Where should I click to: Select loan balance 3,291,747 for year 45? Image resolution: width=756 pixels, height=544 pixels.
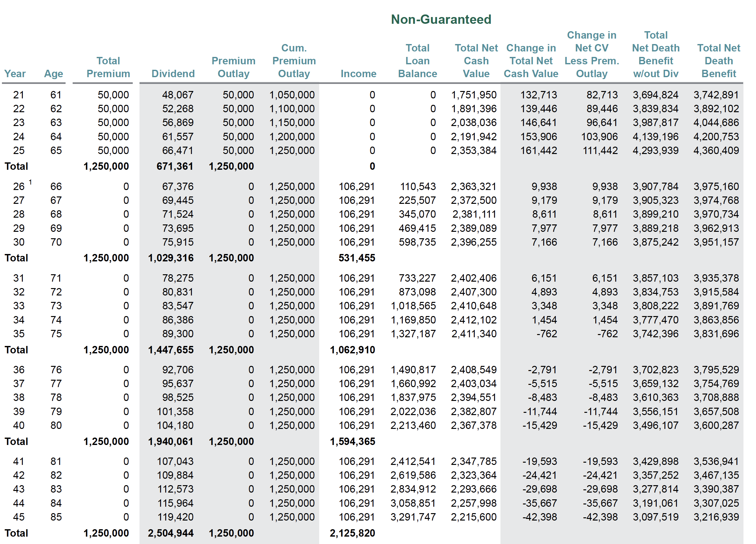tap(413, 517)
